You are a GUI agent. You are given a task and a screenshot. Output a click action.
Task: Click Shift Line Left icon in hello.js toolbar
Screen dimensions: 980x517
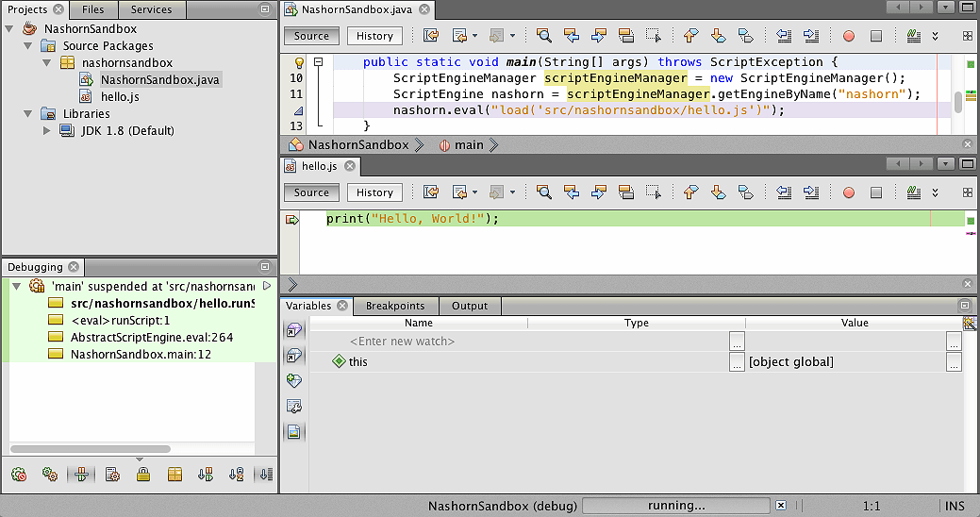click(x=784, y=192)
